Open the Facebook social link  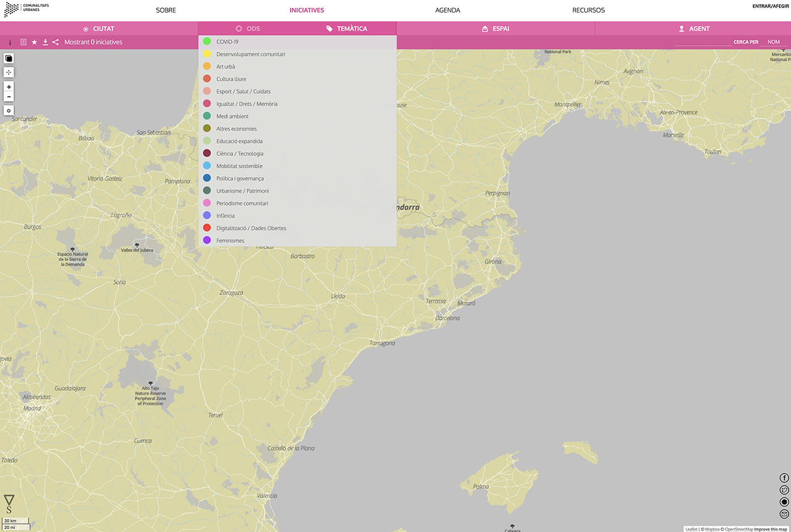tap(784, 478)
